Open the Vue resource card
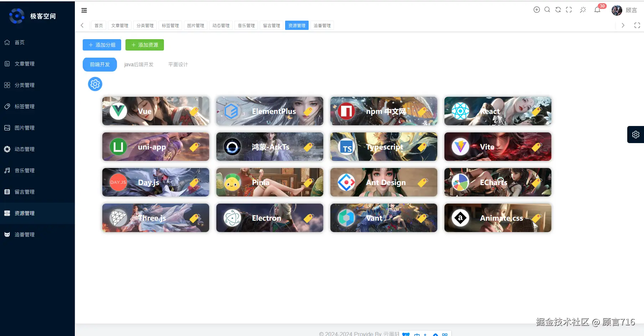644x336 pixels. pyautogui.click(x=156, y=111)
